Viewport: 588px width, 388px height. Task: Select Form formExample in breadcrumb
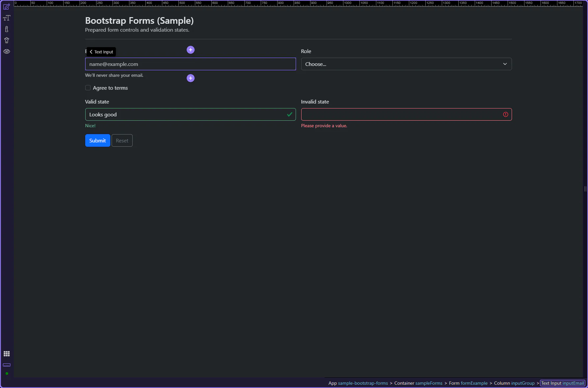click(x=468, y=383)
